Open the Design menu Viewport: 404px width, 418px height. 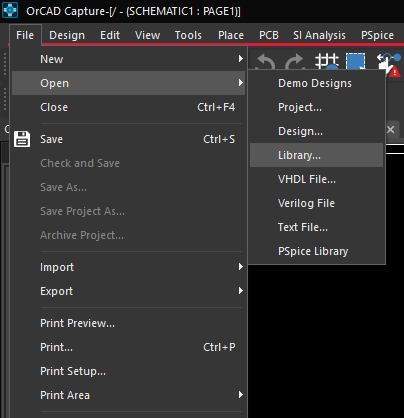[x=67, y=35]
